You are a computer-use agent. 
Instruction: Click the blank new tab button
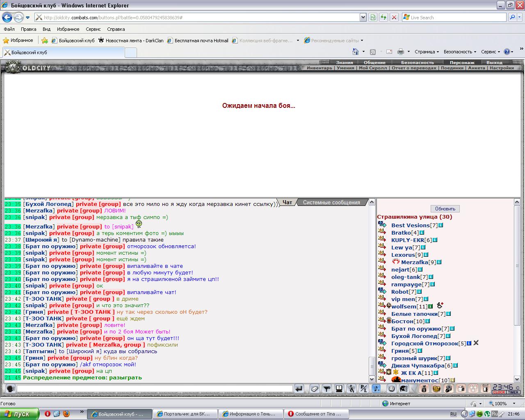click(x=130, y=52)
